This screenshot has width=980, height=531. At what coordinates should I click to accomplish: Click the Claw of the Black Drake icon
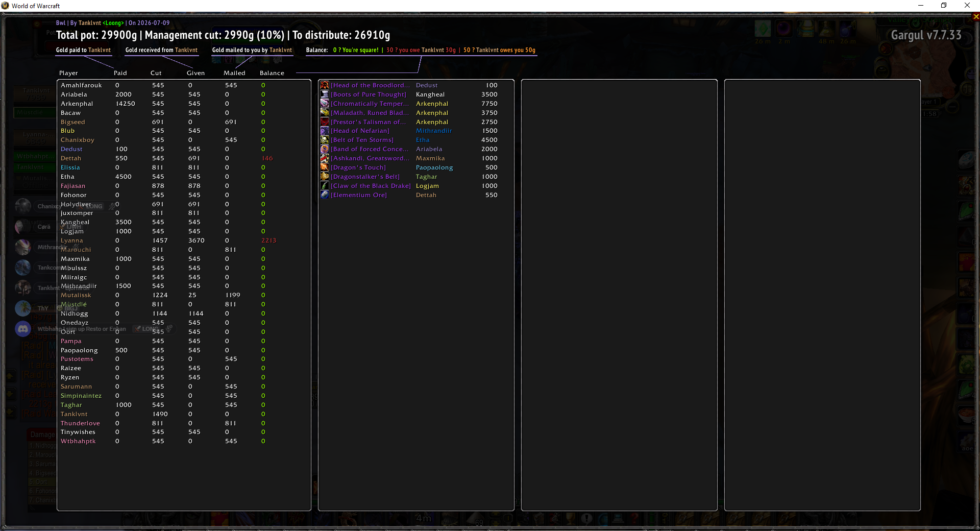click(325, 186)
